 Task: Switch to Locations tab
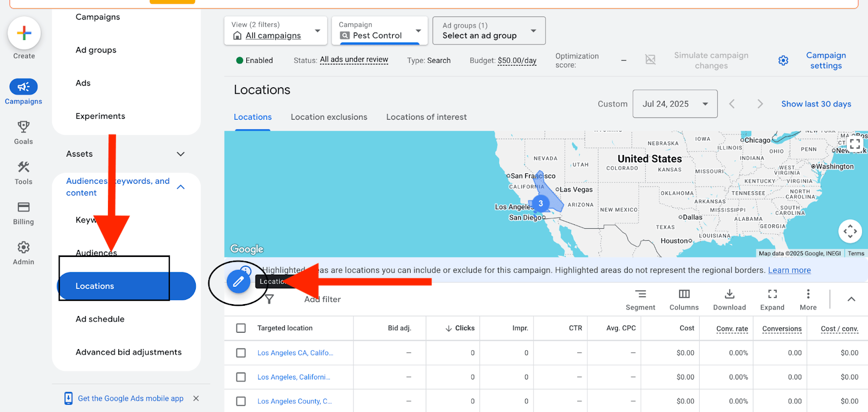(253, 117)
